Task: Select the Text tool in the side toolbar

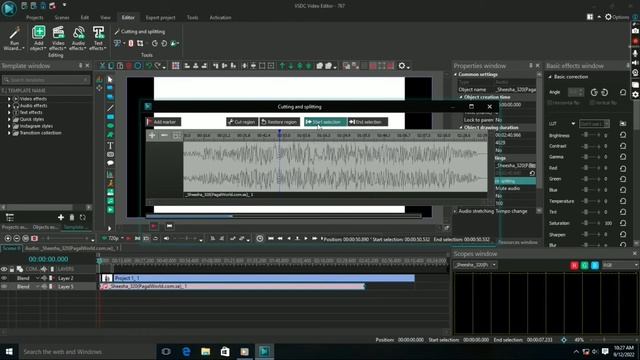Action: [110, 145]
